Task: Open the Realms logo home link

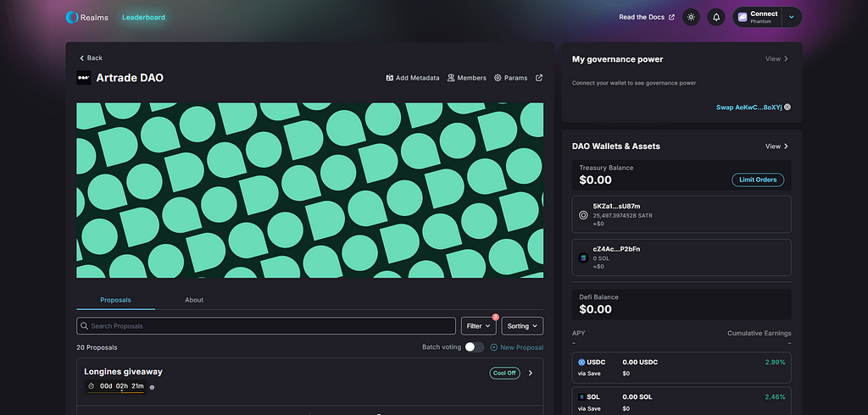Action: click(x=87, y=17)
